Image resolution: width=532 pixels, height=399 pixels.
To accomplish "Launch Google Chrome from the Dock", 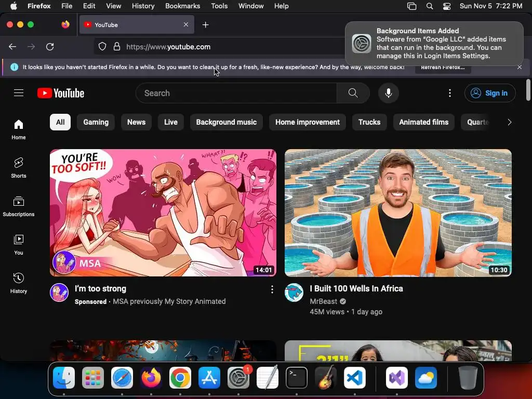I will [180, 378].
